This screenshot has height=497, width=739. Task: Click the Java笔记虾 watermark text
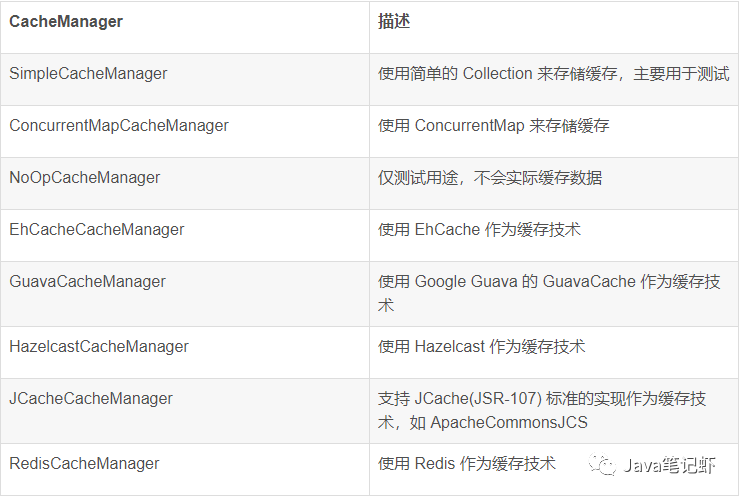(x=670, y=465)
